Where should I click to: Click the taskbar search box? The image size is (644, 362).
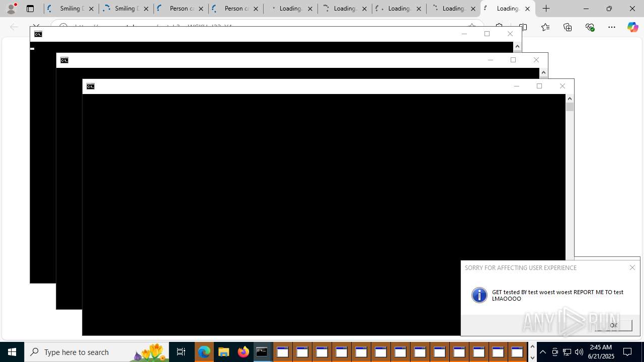point(97,352)
